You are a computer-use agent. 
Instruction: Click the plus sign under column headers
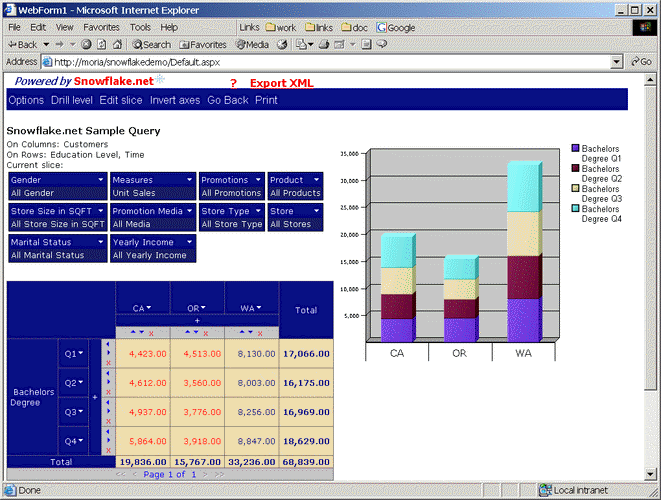click(x=197, y=320)
